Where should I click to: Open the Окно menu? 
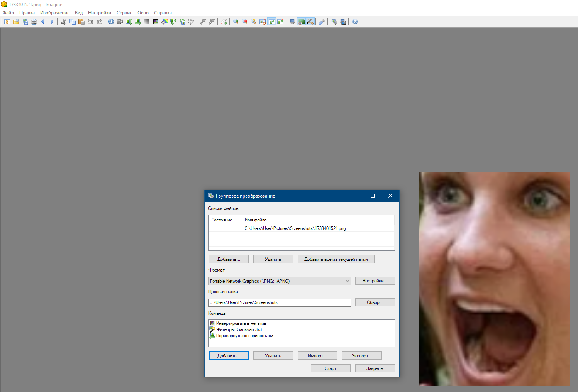[x=143, y=13]
